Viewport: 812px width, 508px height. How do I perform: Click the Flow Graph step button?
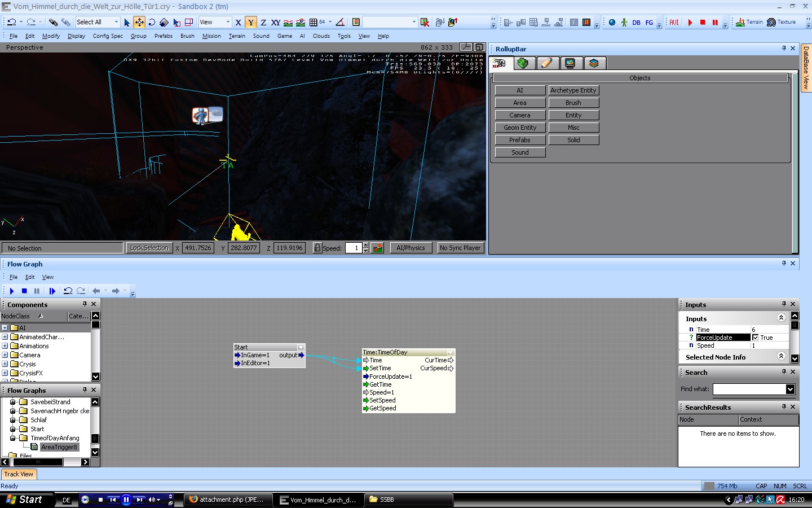(52, 291)
